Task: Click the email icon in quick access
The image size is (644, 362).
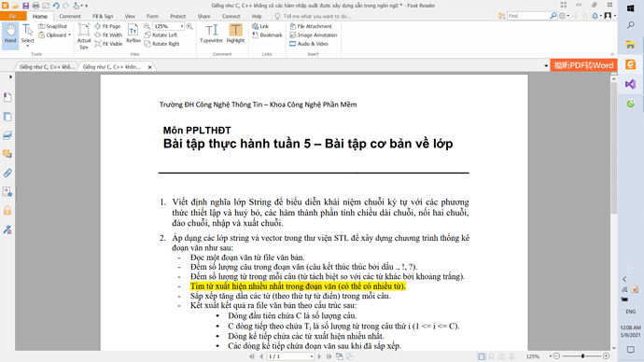Action: point(46,6)
